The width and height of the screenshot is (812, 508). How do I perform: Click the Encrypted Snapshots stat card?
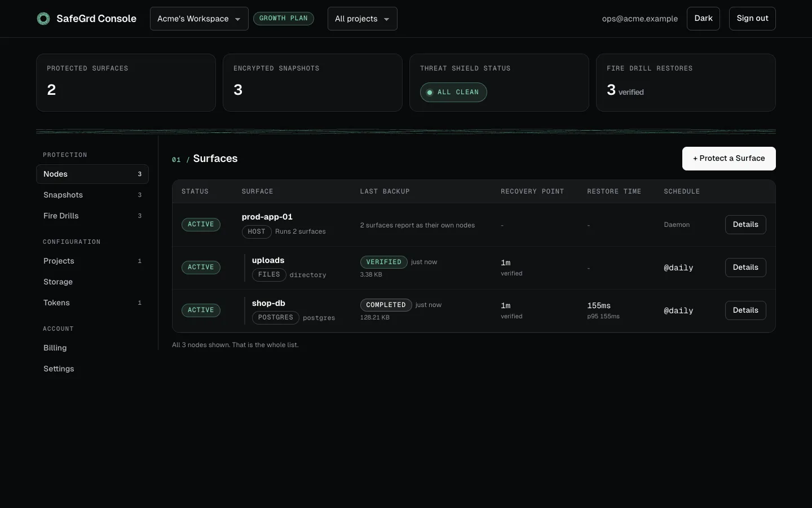312,82
